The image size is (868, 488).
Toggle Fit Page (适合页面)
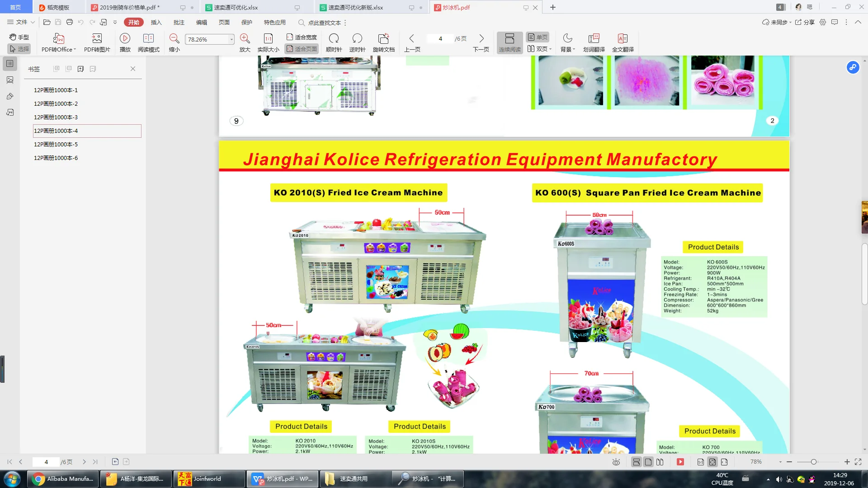pyautogui.click(x=302, y=49)
